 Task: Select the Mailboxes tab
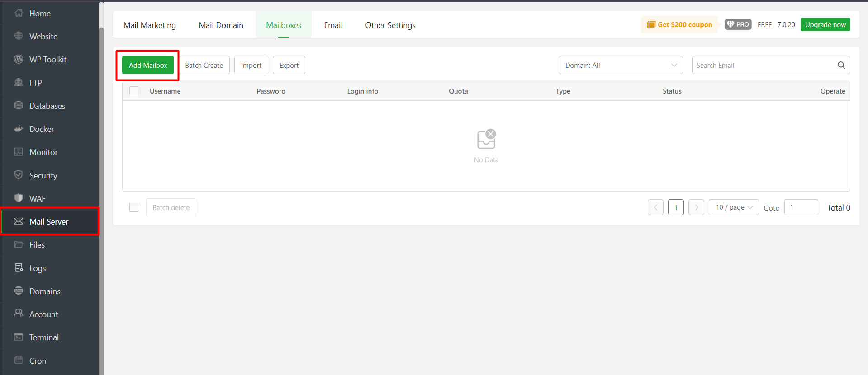pyautogui.click(x=284, y=25)
